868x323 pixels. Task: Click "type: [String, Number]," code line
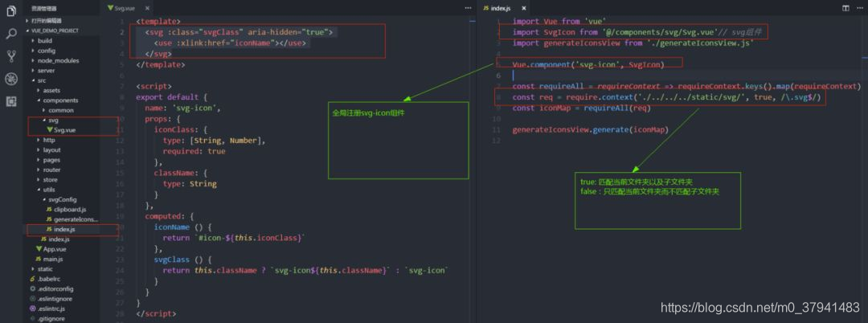215,141
